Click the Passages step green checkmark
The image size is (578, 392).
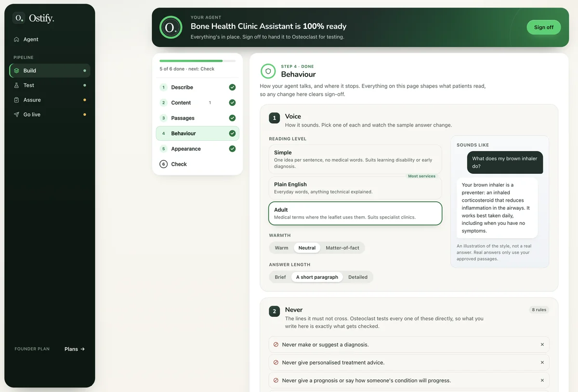click(232, 118)
